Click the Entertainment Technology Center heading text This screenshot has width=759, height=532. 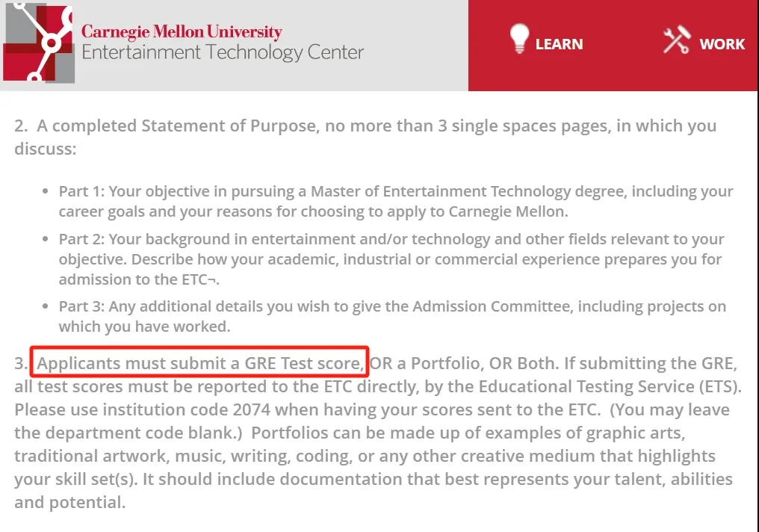coord(223,52)
